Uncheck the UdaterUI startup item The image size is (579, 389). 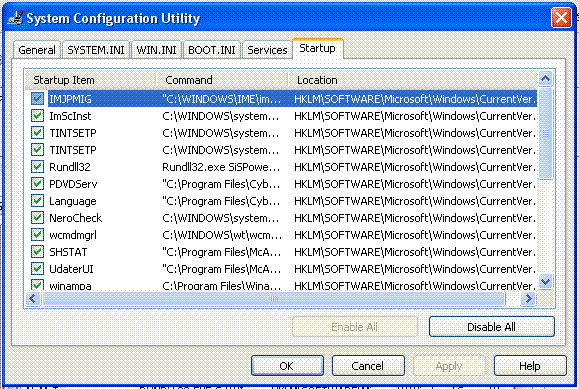tap(37, 269)
